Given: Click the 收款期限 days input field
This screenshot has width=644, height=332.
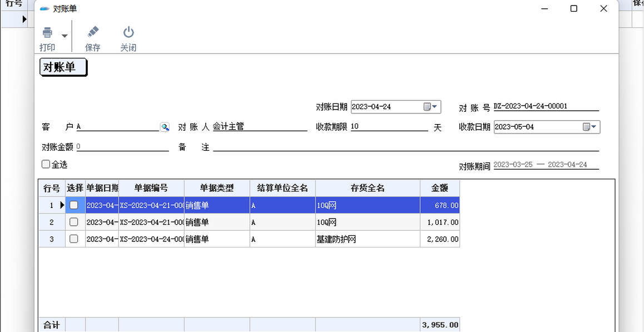Looking at the screenshot, I should click(389, 127).
